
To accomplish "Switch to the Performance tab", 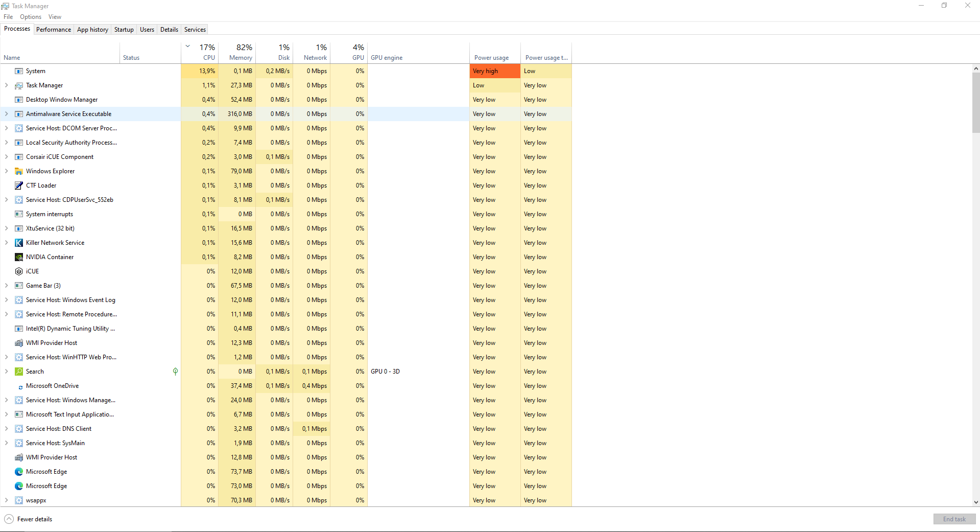I will click(54, 30).
